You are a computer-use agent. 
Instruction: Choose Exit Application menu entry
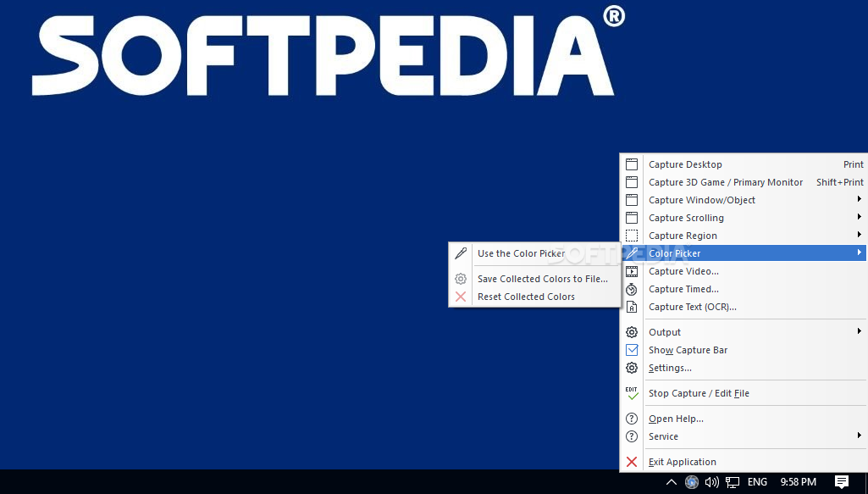(744, 462)
